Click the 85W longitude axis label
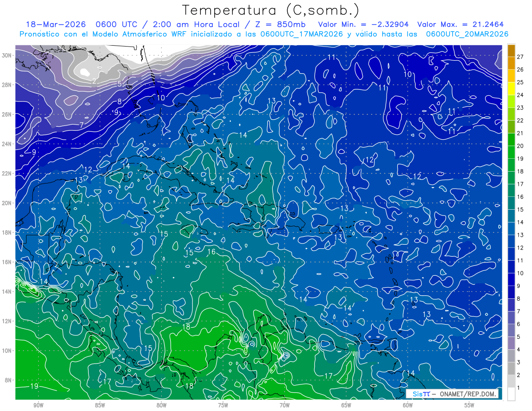This screenshot has height=411, width=532. click(100, 405)
